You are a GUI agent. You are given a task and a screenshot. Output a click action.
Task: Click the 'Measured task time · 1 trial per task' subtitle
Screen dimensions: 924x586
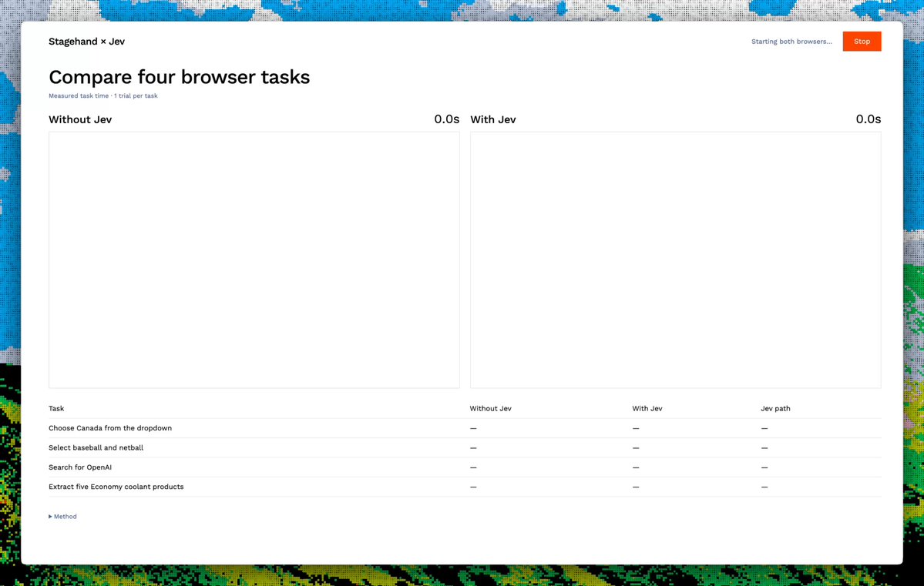point(103,95)
